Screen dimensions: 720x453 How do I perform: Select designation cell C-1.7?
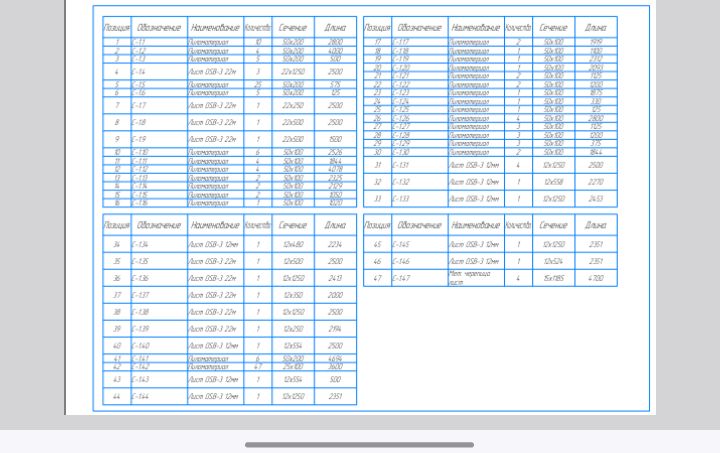[159, 105]
